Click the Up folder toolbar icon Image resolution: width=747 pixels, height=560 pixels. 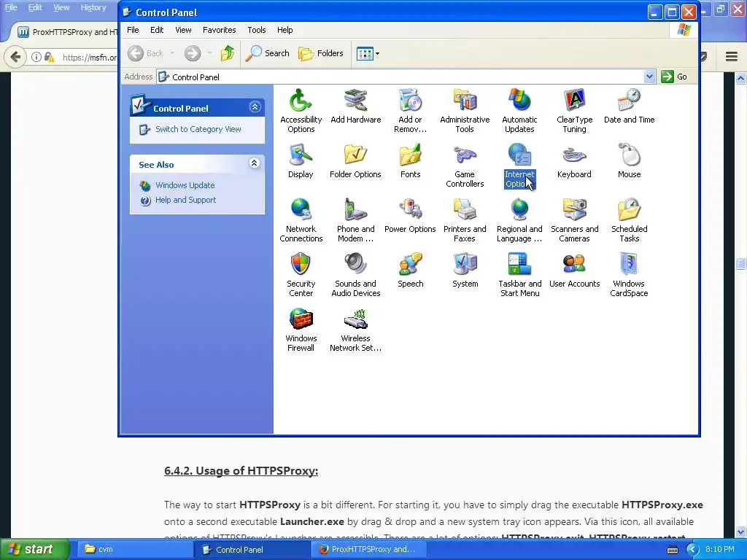(228, 53)
